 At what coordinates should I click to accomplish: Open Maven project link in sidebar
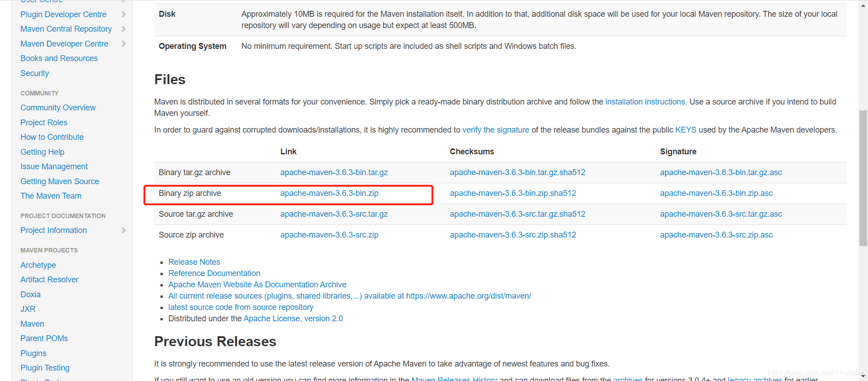[32, 324]
